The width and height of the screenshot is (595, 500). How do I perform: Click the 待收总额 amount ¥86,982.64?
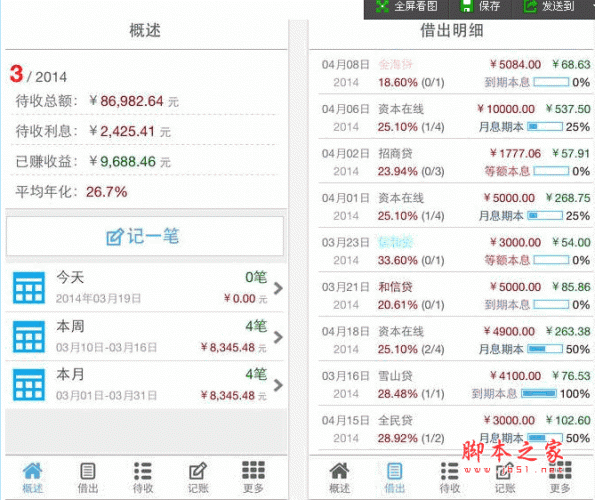126,101
